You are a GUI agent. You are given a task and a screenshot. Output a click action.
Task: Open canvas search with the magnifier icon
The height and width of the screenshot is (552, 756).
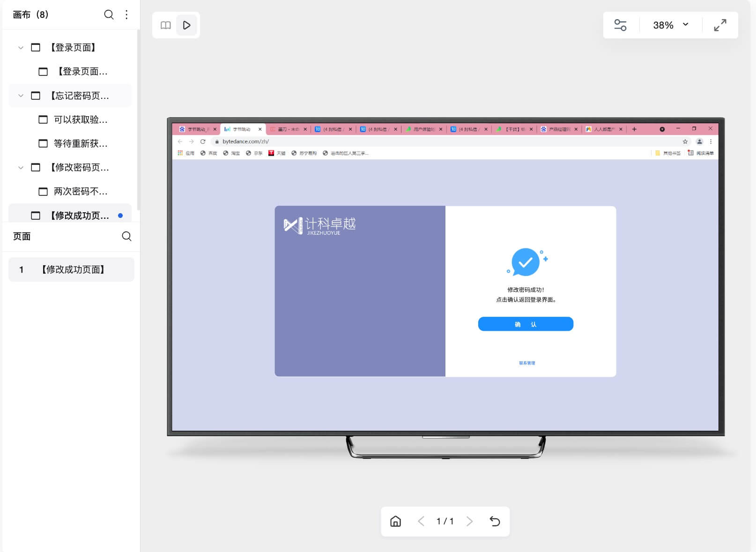(109, 15)
